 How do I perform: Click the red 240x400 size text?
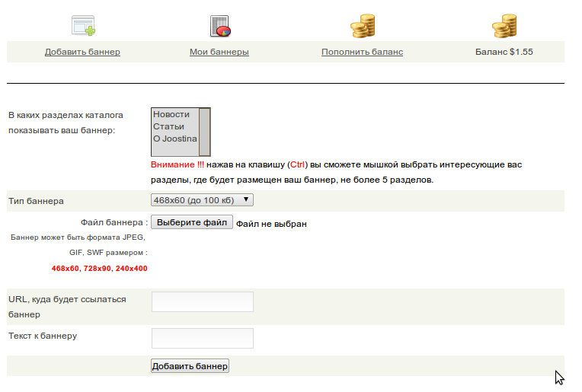click(x=131, y=269)
